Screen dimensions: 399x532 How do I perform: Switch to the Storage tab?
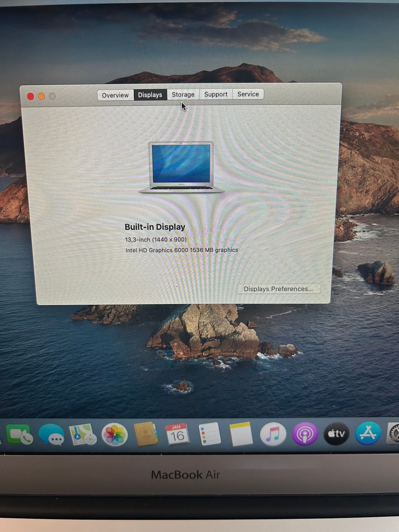(x=183, y=94)
